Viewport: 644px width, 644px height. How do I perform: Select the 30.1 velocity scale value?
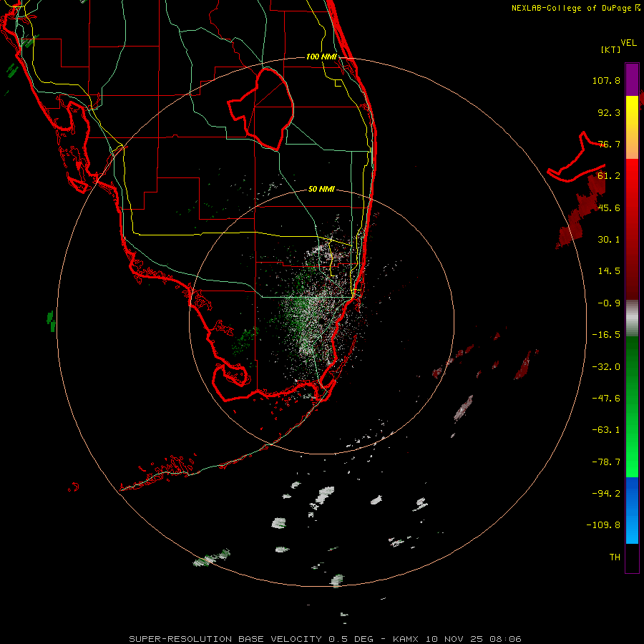click(x=609, y=240)
